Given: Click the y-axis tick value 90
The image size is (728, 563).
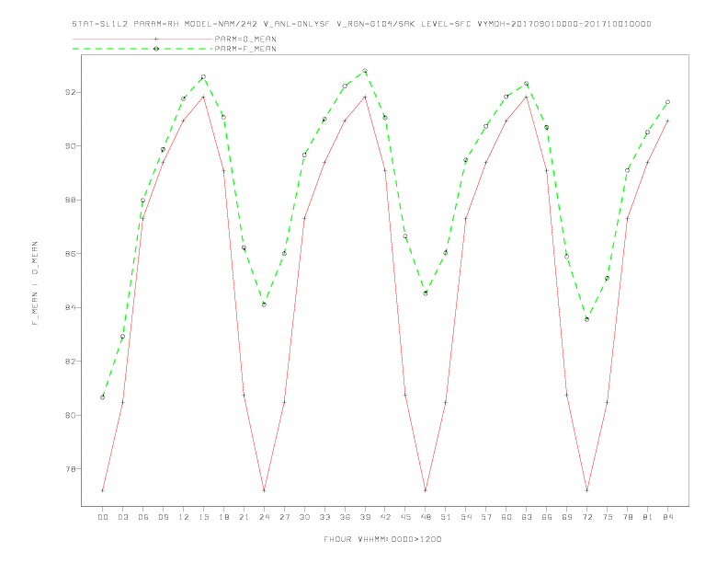Looking at the screenshot, I should point(70,146).
